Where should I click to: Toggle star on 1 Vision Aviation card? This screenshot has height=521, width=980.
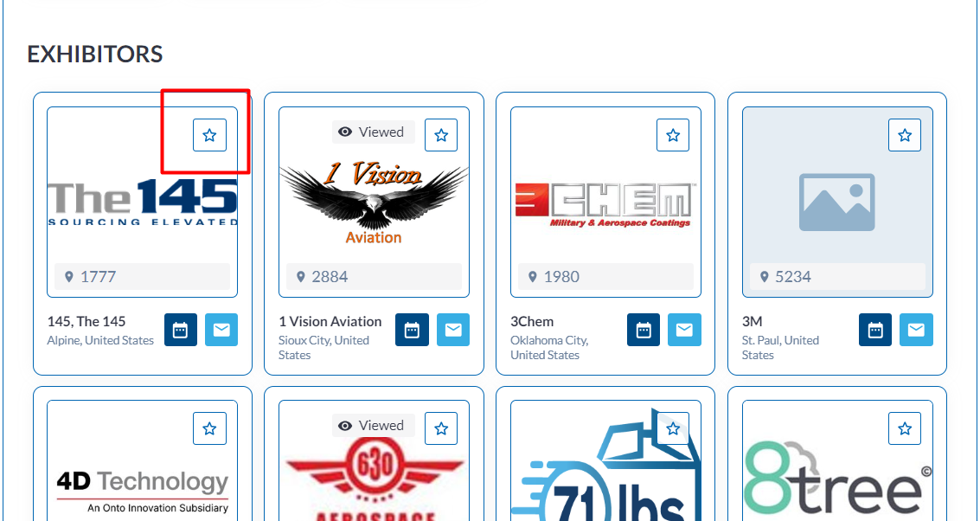point(441,135)
